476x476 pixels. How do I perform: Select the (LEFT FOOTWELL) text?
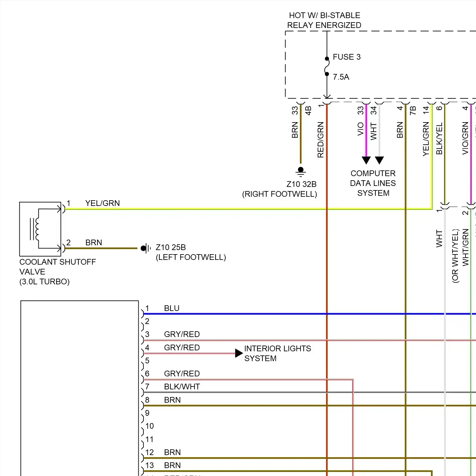tap(191, 257)
